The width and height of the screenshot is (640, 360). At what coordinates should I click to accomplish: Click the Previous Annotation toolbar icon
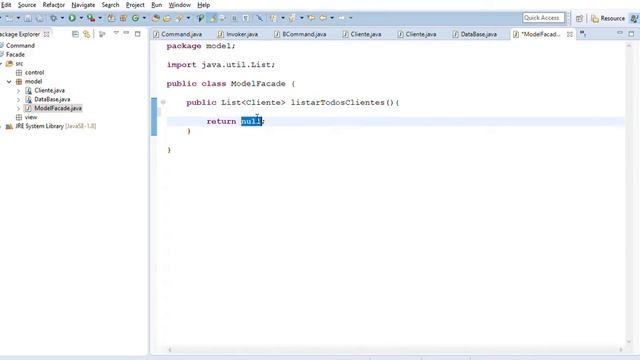(292, 18)
